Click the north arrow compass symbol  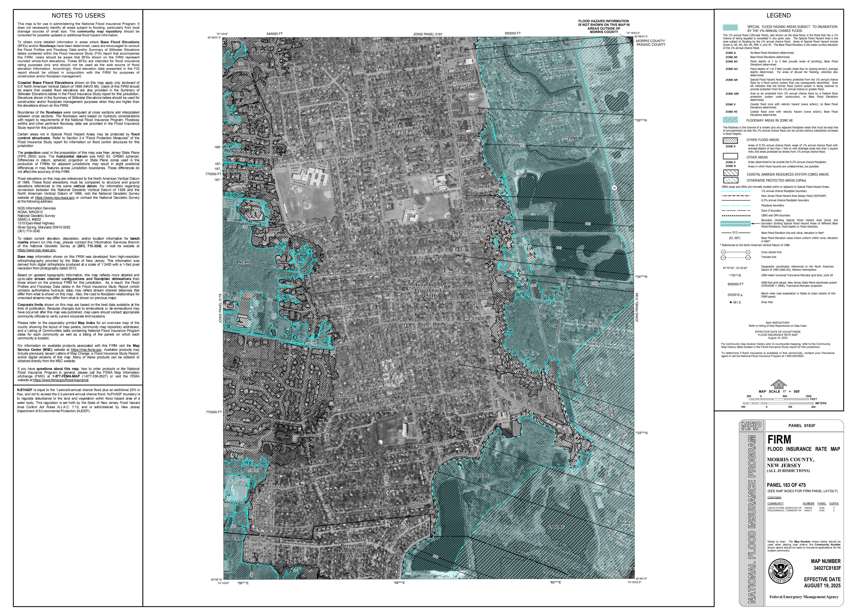[778, 384]
